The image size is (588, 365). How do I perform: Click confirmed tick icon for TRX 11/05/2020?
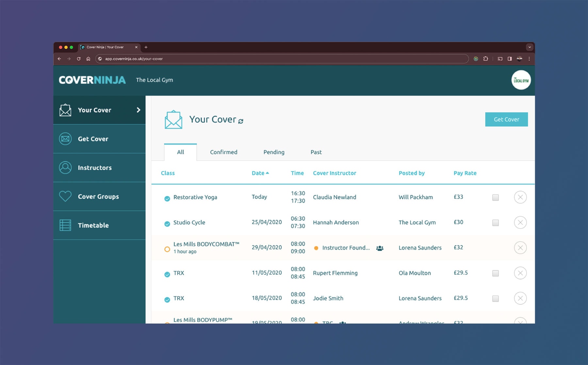point(167,274)
